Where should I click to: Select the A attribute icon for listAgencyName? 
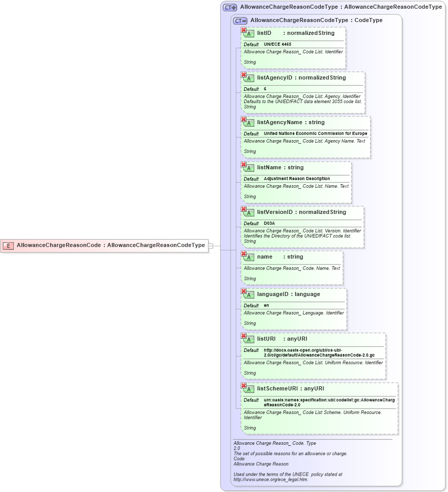(249, 123)
